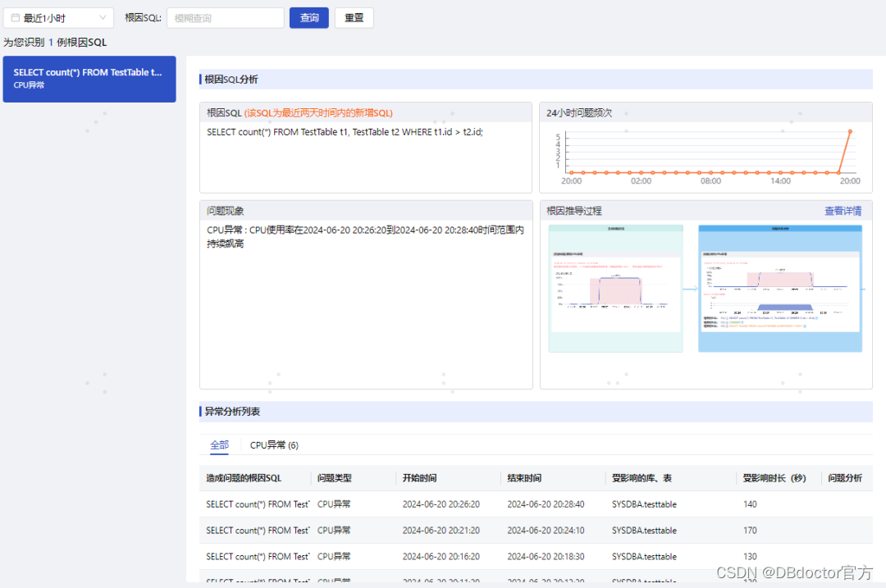This screenshot has width=886, height=588.
Task: Click the calendar icon in time range selector
Action: (16, 18)
